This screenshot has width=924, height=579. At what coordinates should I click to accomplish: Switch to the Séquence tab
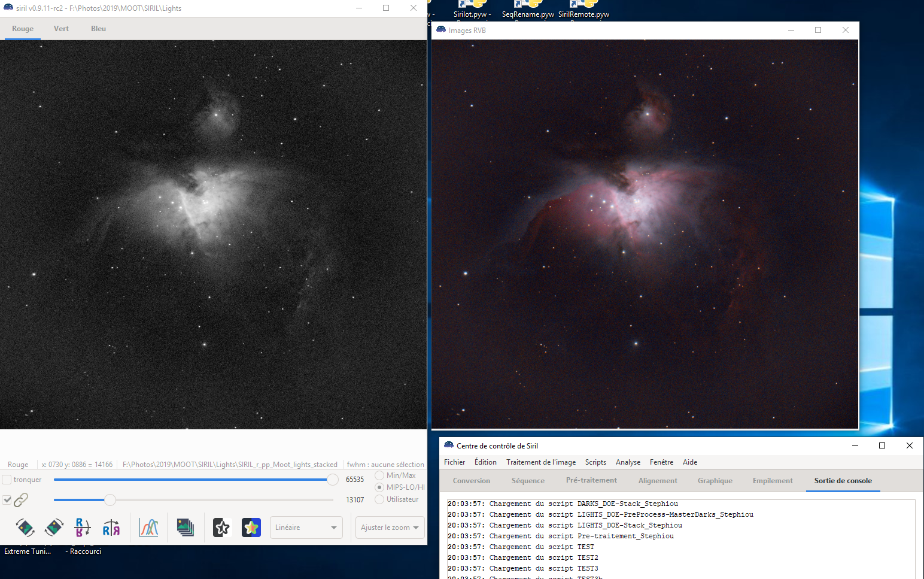528,481
